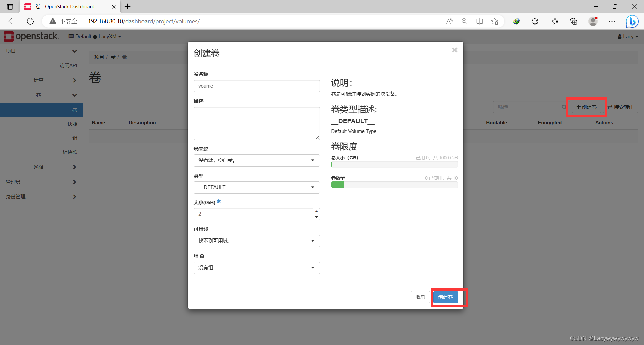644x345 pixels.
Task: Cancel the dialog with 取消
Action: (420, 297)
